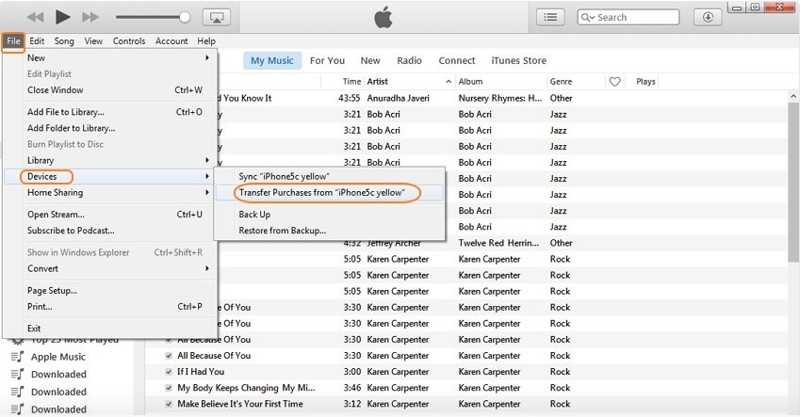Uncheck the 'If I Had You' song
Image resolution: width=800 pixels, height=417 pixels.
167,371
